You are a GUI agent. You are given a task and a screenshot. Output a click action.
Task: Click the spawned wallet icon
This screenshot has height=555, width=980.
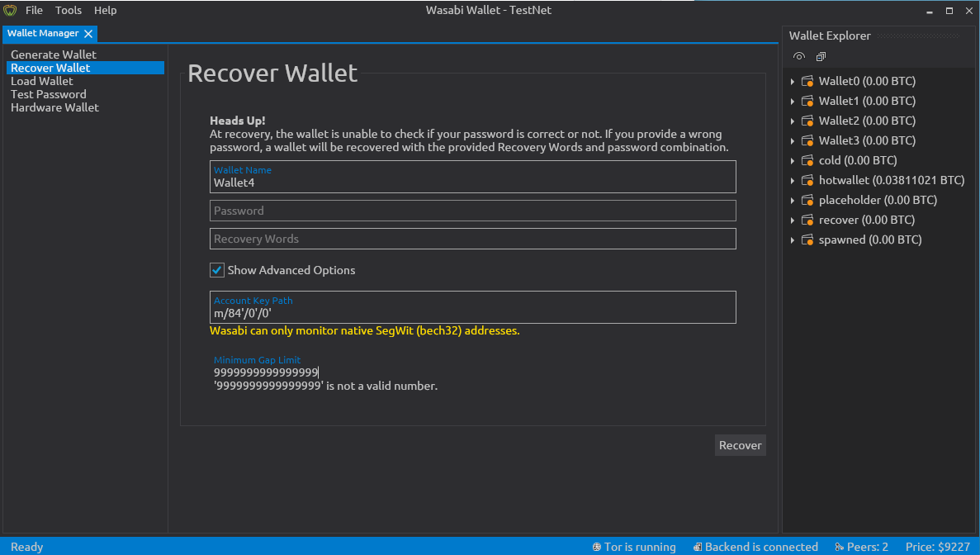(x=807, y=240)
